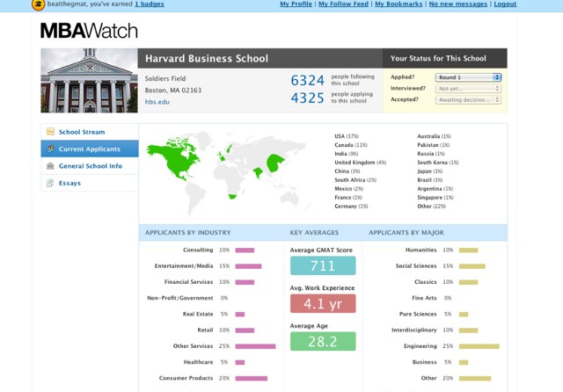Click Your Status for This School header
The height and width of the screenshot is (392, 563).
click(438, 59)
